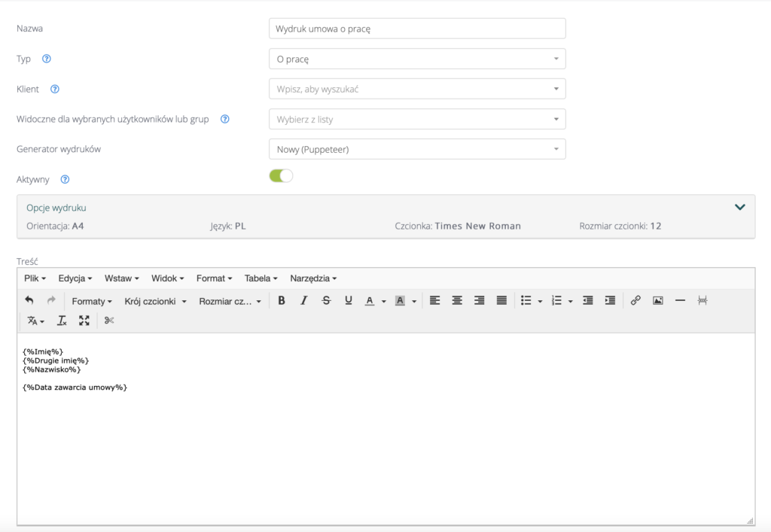Click the clear formatting icon

62,321
